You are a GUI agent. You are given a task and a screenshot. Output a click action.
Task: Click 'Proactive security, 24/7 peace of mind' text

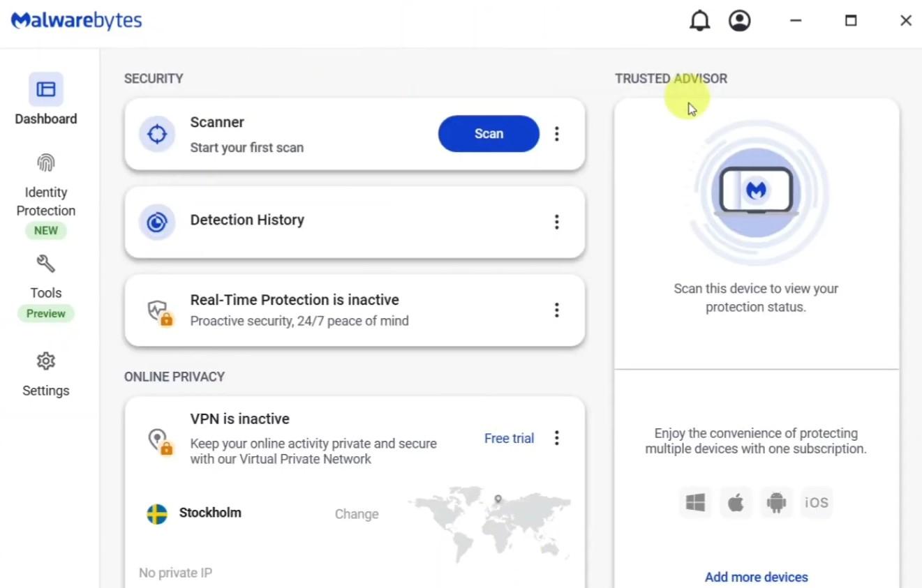click(x=299, y=321)
